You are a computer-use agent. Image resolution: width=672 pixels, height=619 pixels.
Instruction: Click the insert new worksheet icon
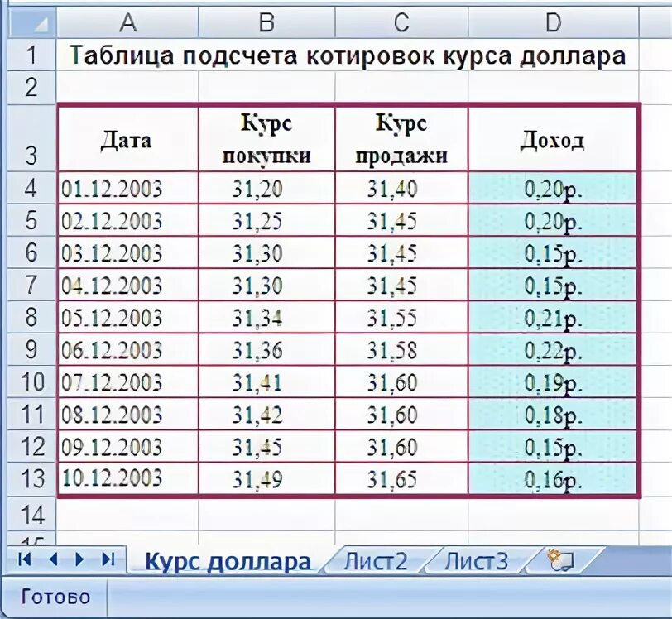[x=562, y=560]
